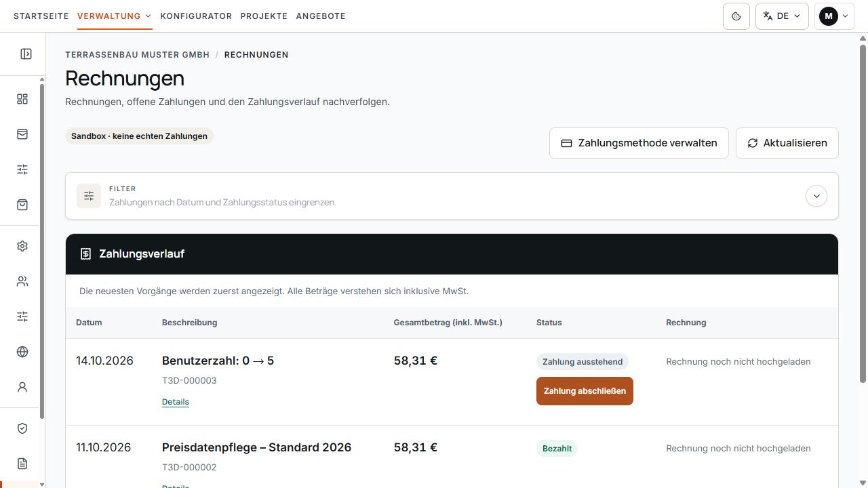Click the Gesamtbetrag (inkl. MwSt.) column header
This screenshot has height=488, width=868.
[448, 323]
